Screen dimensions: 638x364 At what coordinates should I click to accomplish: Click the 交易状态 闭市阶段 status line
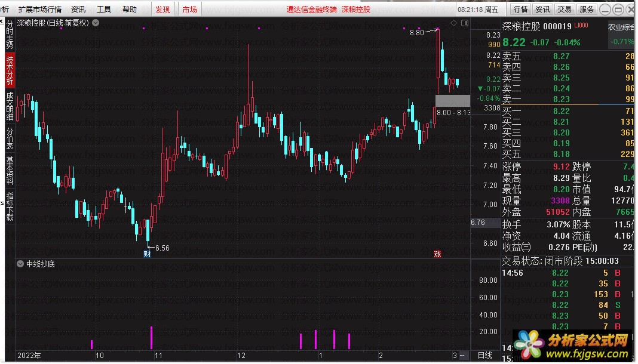point(560,261)
